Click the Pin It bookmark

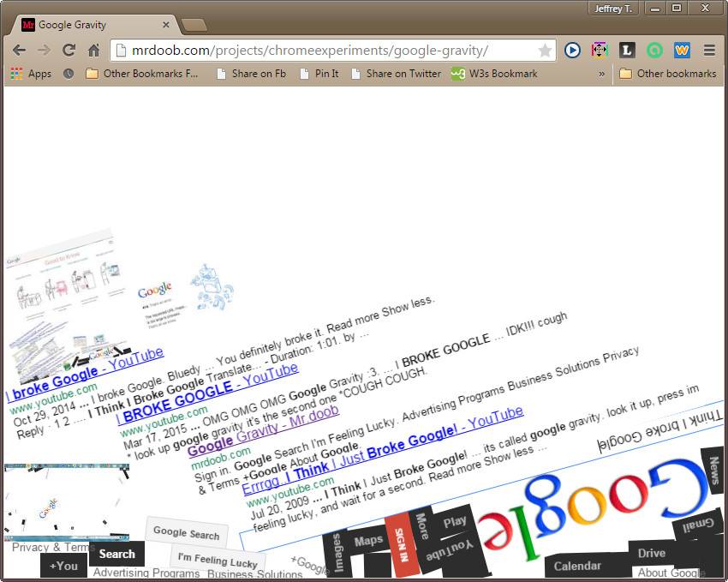point(319,74)
